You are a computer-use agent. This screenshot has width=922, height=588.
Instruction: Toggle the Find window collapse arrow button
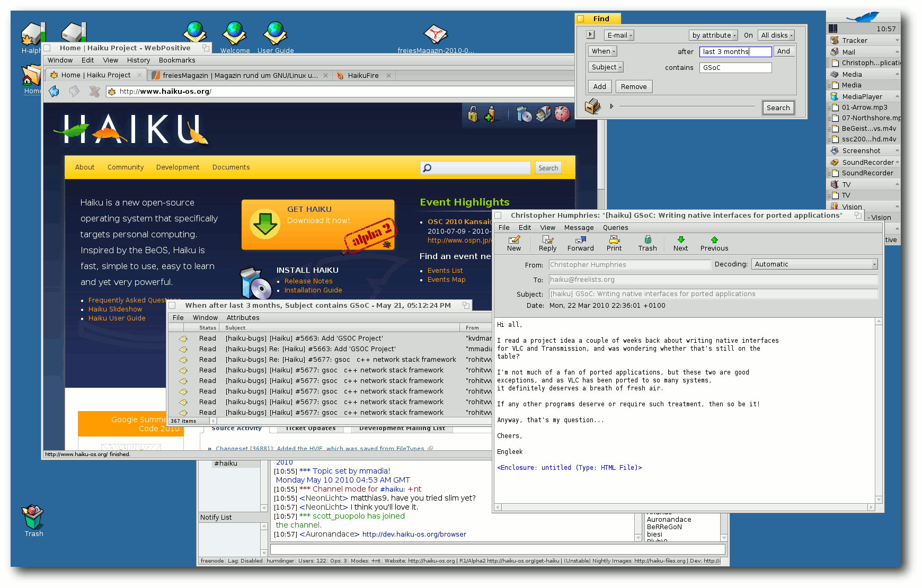[590, 35]
